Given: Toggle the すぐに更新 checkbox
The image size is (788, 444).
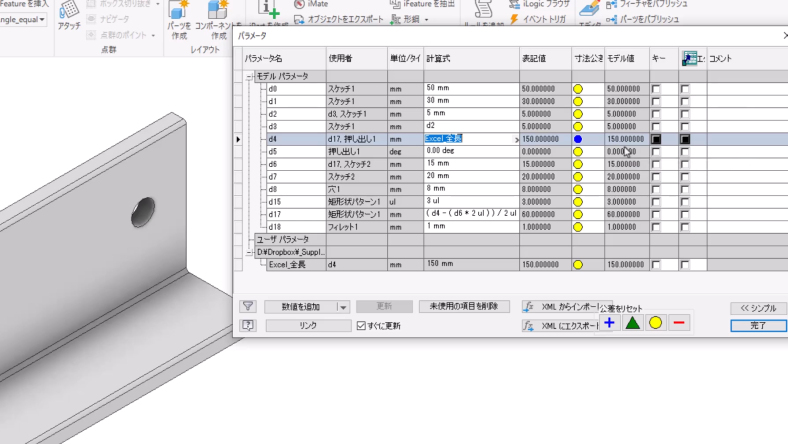Looking at the screenshot, I should (362, 326).
